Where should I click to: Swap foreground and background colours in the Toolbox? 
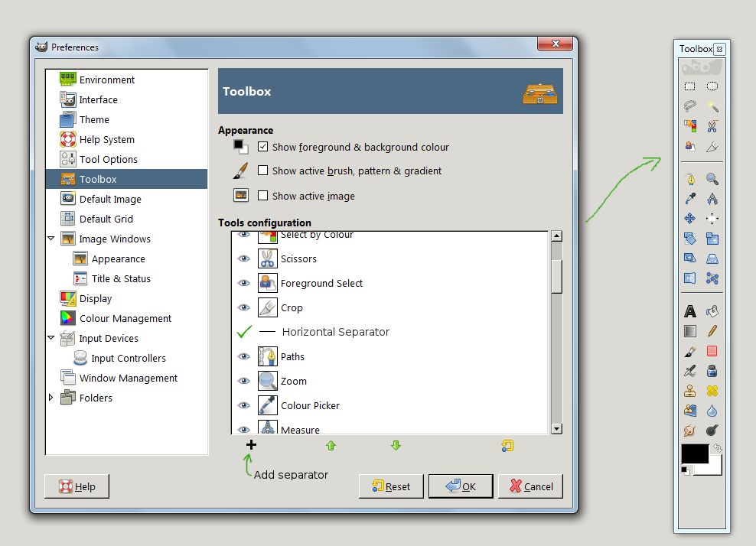point(716,449)
